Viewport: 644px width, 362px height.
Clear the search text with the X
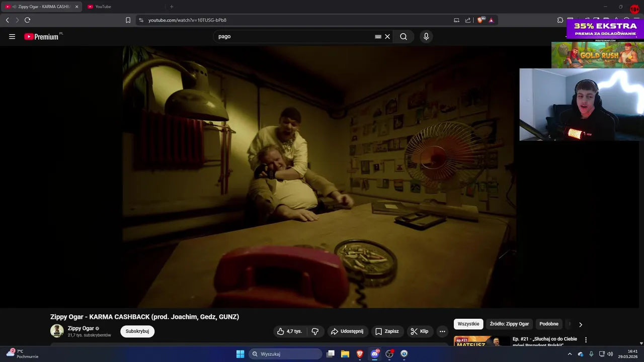tap(387, 37)
